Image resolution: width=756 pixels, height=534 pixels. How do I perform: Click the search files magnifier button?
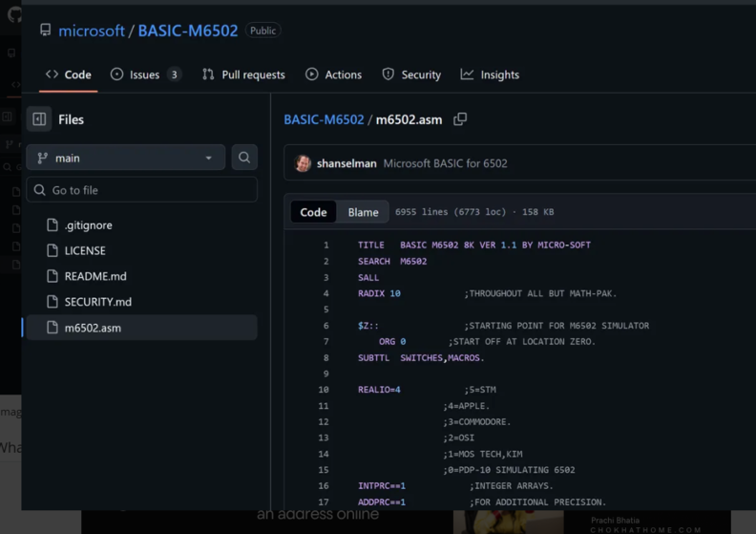click(x=244, y=158)
